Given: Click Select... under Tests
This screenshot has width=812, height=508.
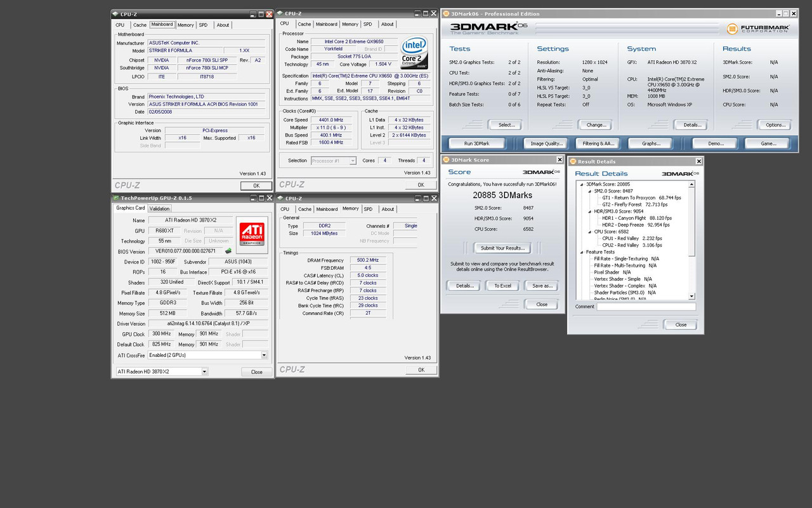Looking at the screenshot, I should pos(506,125).
